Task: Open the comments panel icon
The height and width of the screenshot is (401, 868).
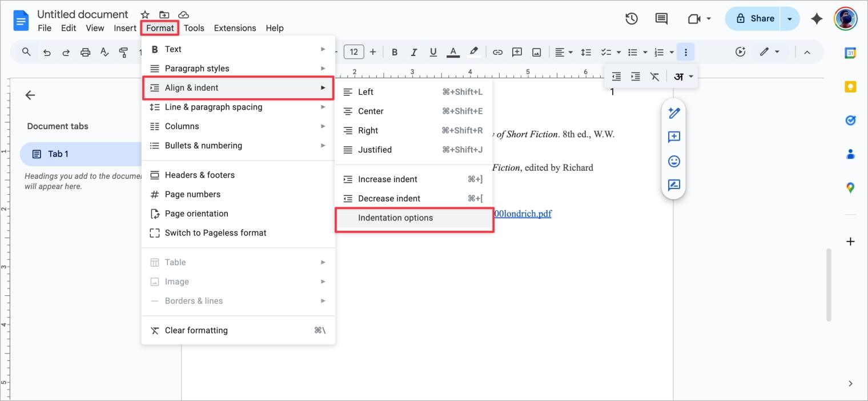Action: click(661, 18)
